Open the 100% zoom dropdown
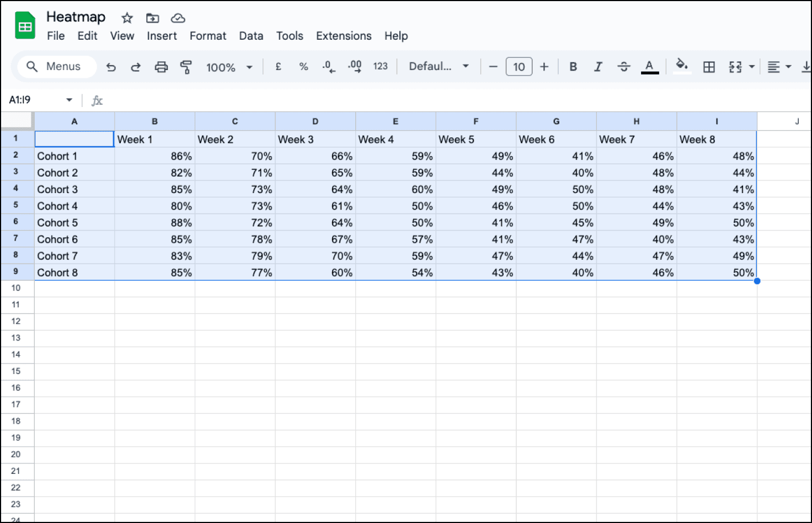Screen dimensions: 812x523 coord(229,67)
